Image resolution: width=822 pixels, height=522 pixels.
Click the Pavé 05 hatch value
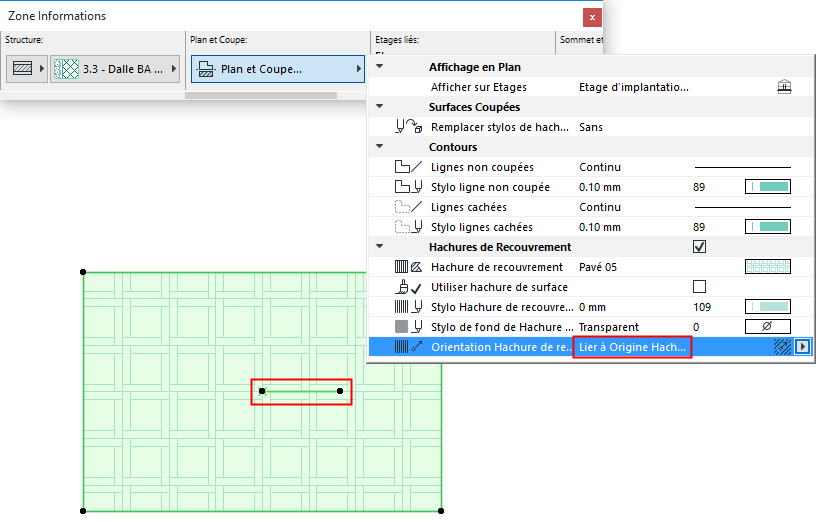tap(598, 267)
